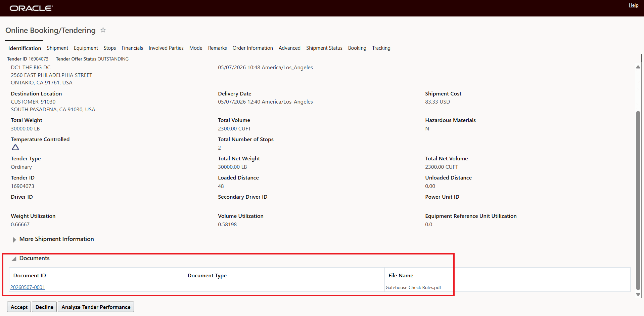The height and width of the screenshot is (316, 644).
Task: Open the Identification tab
Action: (25, 48)
